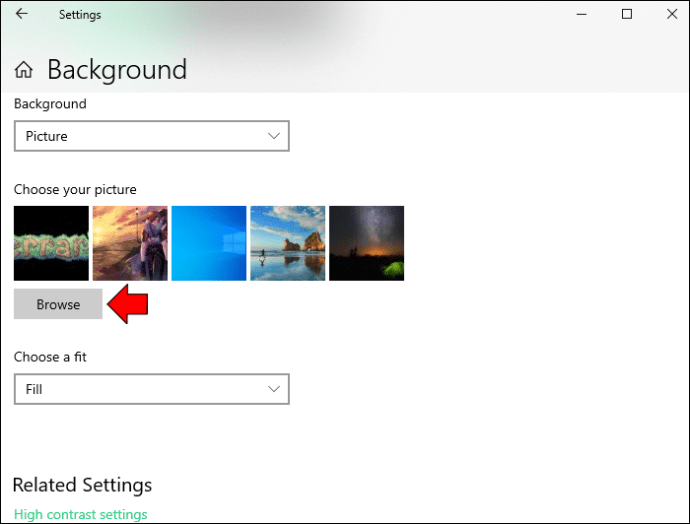
Task: Open Settings home via the house icon
Action: [24, 70]
